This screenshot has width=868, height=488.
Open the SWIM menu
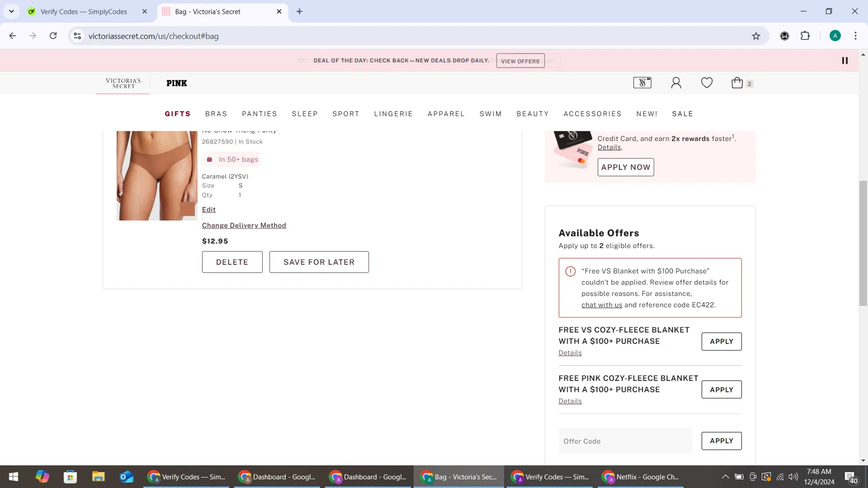pyautogui.click(x=491, y=114)
